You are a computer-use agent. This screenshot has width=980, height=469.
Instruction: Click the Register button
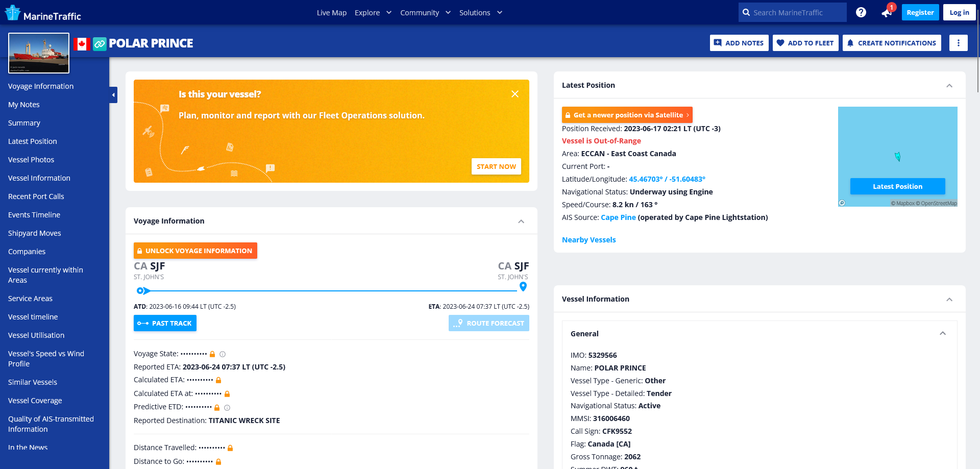[920, 12]
